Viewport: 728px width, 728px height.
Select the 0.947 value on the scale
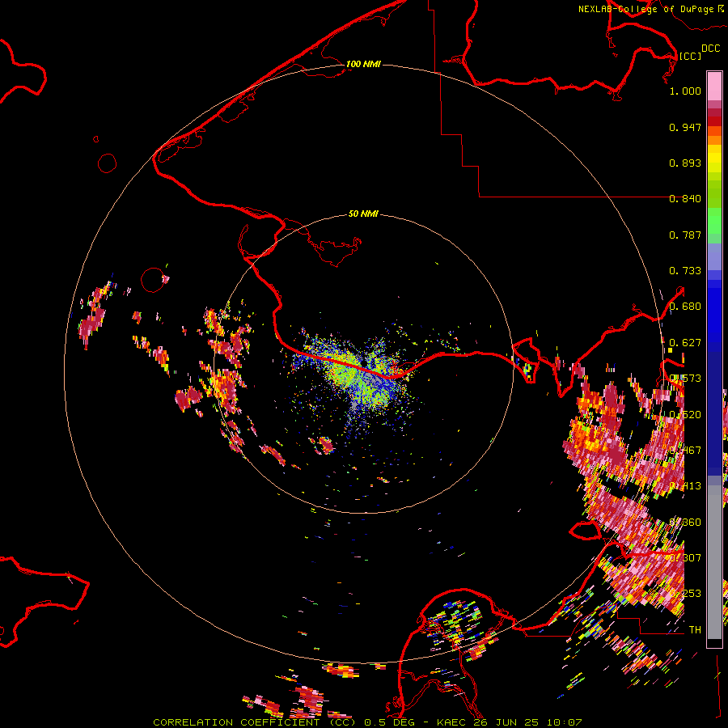tap(685, 127)
